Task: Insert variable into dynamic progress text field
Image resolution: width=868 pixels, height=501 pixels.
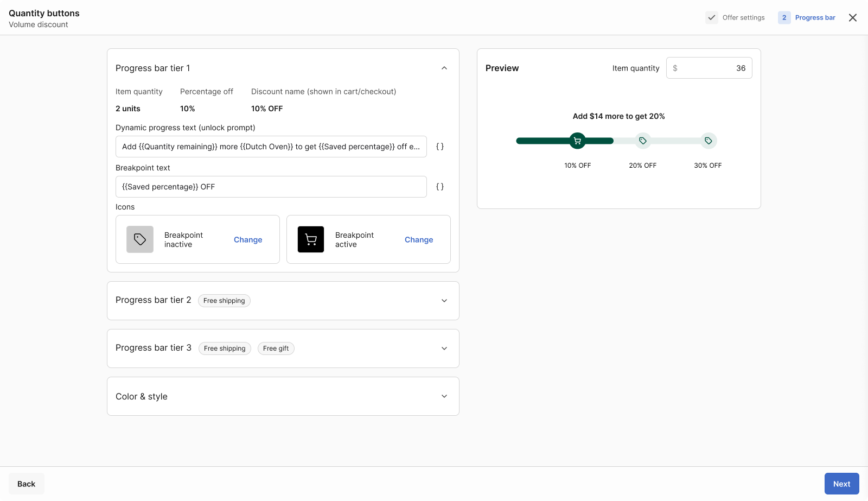Action: [x=440, y=147]
